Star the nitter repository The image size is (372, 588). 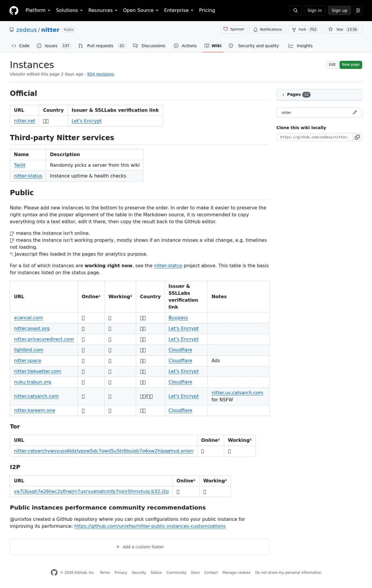(x=343, y=30)
